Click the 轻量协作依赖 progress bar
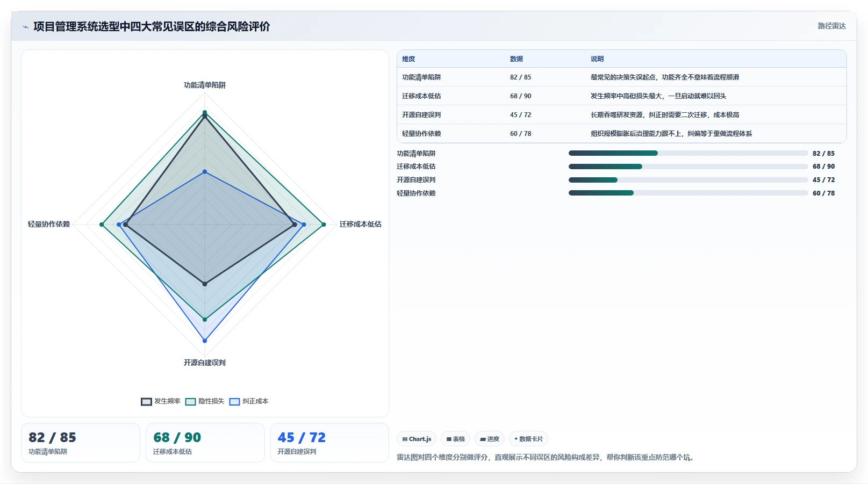868x484 pixels. coord(688,193)
